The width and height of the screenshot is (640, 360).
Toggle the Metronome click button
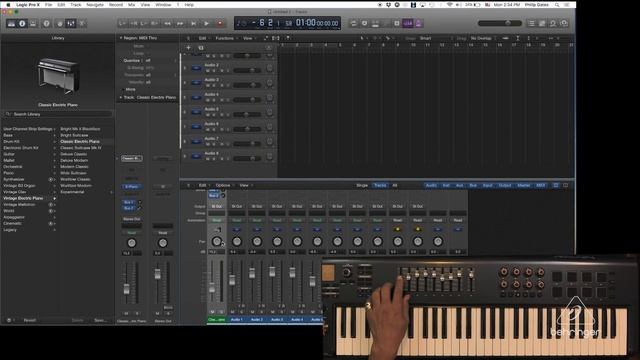(418, 24)
